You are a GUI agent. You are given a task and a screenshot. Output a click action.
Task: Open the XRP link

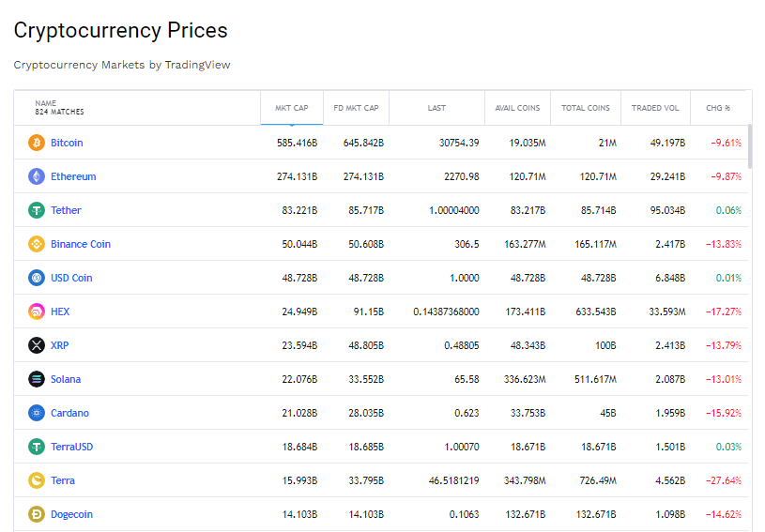coord(59,345)
